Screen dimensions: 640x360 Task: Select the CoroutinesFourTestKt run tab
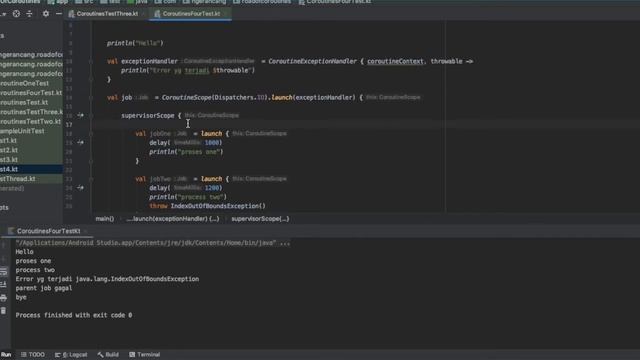48,231
